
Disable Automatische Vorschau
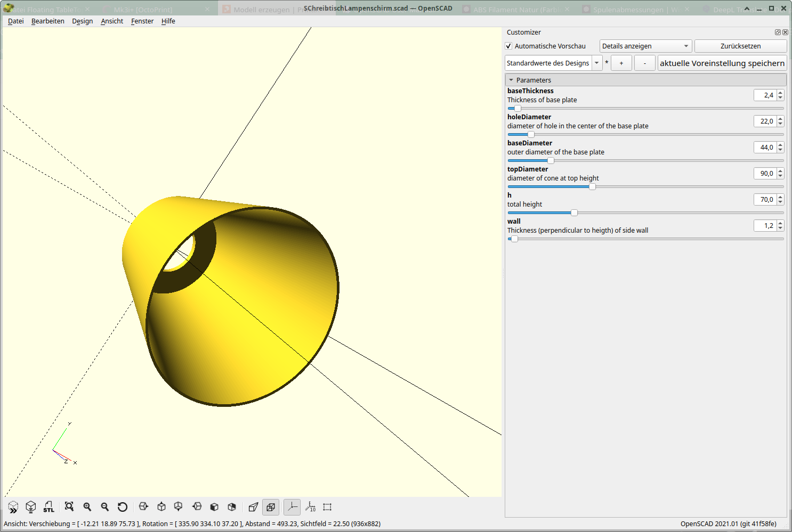click(509, 46)
